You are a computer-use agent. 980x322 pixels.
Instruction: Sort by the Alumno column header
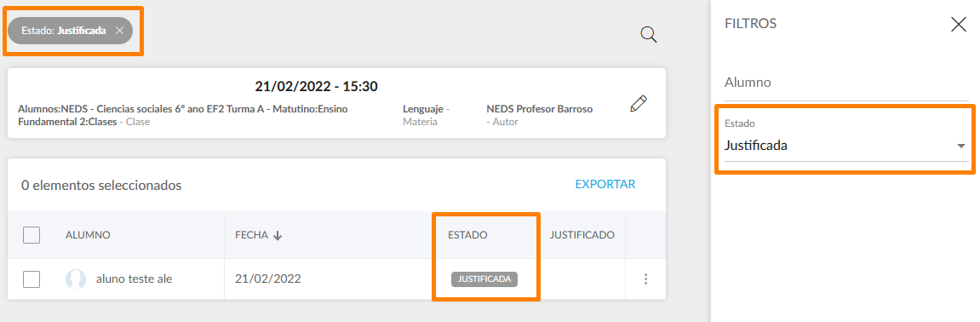89,235
